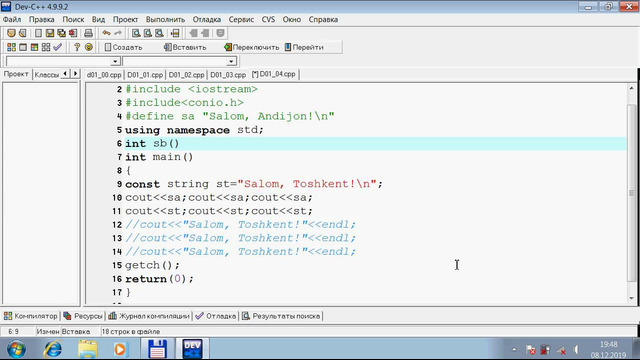
Task: Click the Compile and Run icon
Action: click(x=34, y=47)
